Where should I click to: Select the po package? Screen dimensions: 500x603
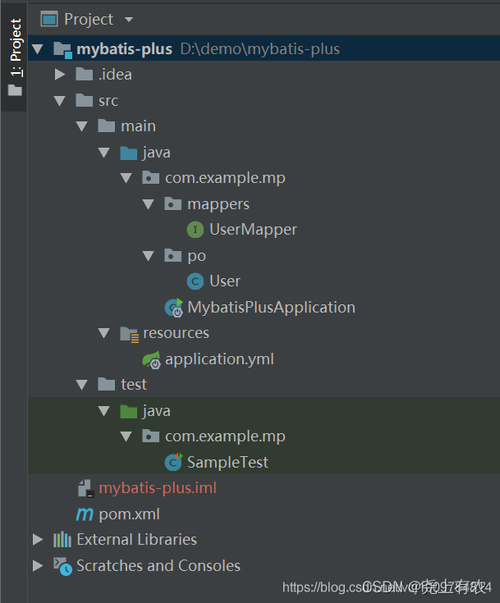197,256
